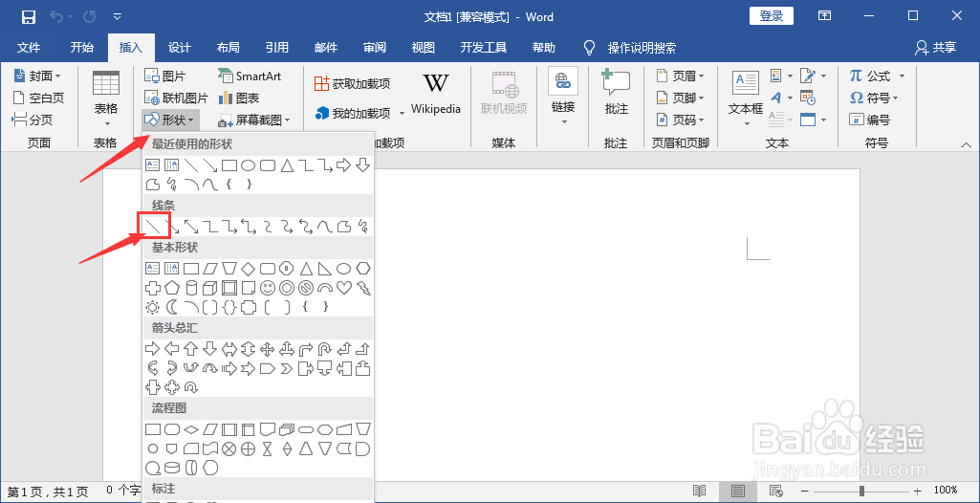Save the document with the floppy icon
Image resolution: width=980 pixels, height=503 pixels.
28,17
